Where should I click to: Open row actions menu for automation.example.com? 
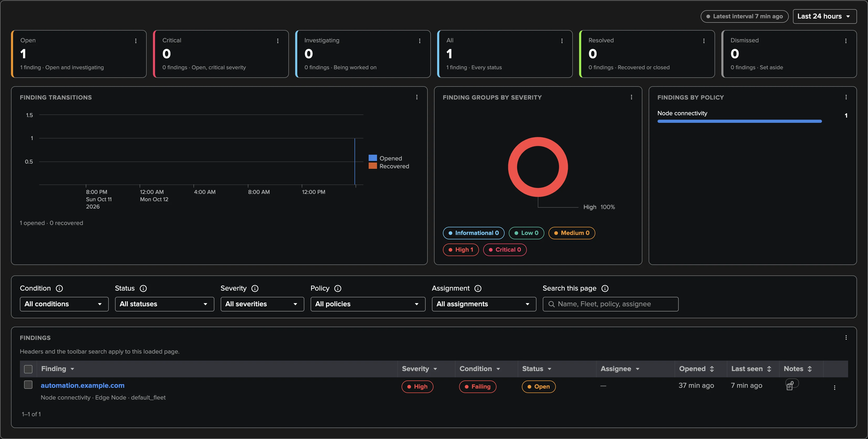click(835, 388)
